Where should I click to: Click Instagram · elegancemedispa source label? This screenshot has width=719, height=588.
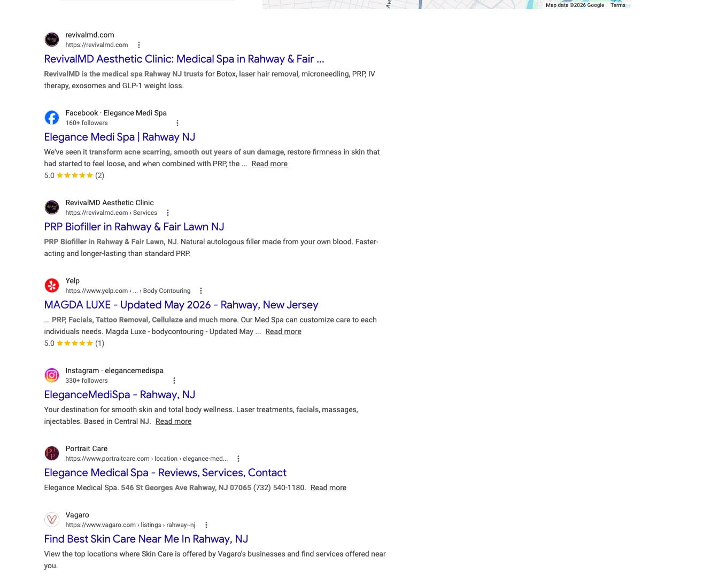point(114,370)
